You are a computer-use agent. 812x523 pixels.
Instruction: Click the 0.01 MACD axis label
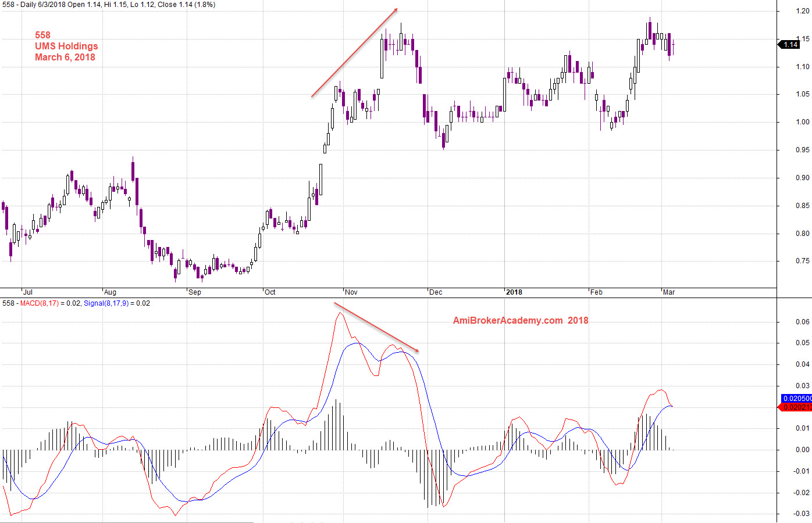coord(803,428)
